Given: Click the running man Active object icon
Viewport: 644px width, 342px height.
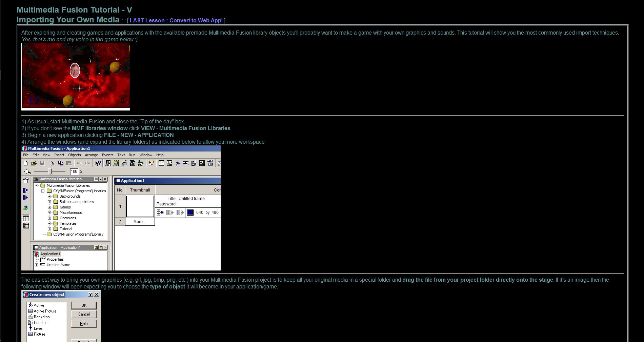Looking at the screenshot, I should 178,163.
